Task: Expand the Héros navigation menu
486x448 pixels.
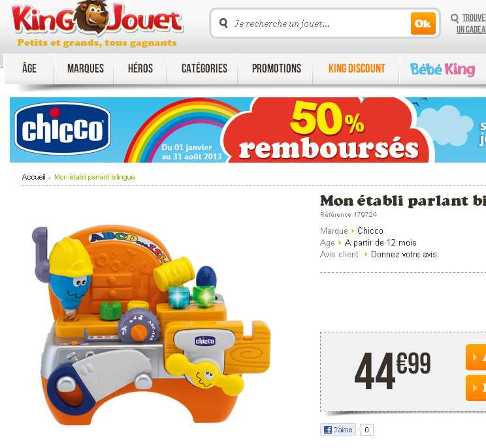Action: click(x=140, y=69)
